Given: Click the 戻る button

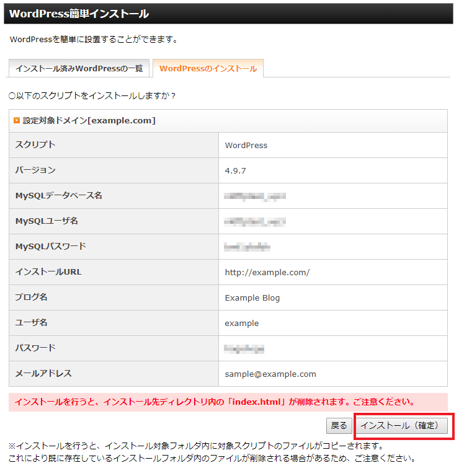Looking at the screenshot, I should pyautogui.click(x=339, y=426).
